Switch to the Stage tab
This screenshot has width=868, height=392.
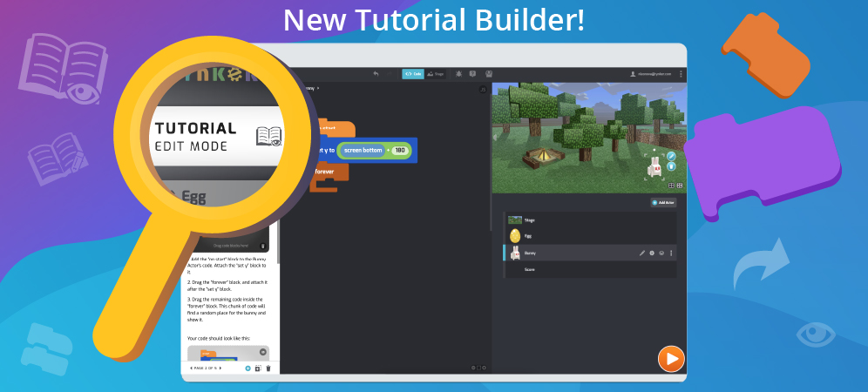pos(436,74)
